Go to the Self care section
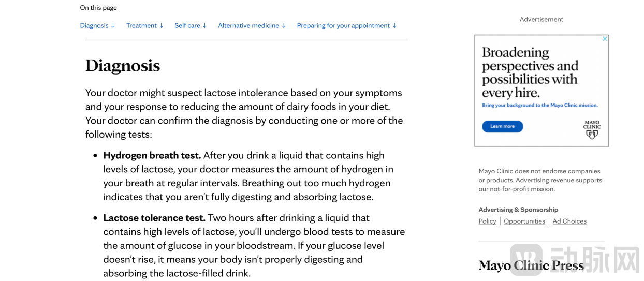 click(x=187, y=25)
